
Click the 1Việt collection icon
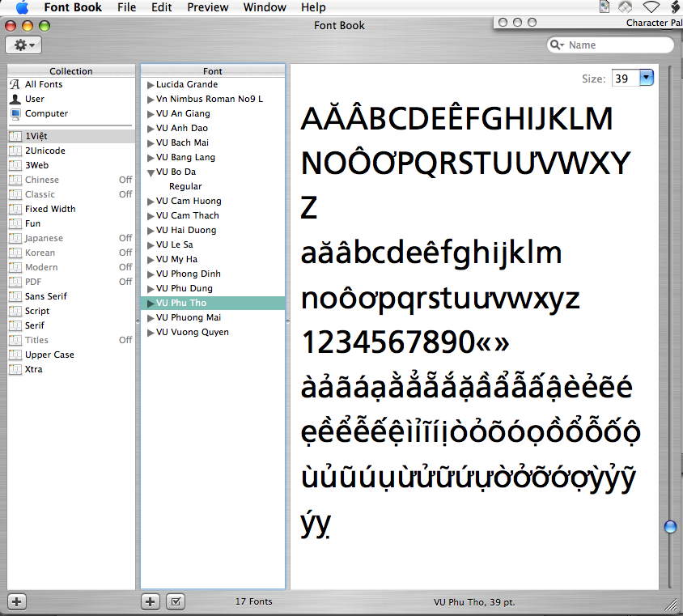coord(15,136)
